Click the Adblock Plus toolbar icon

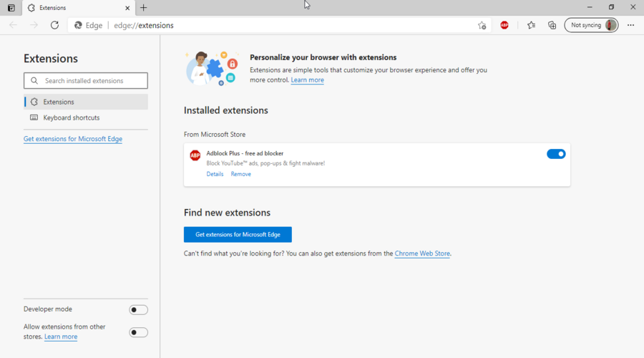point(504,25)
